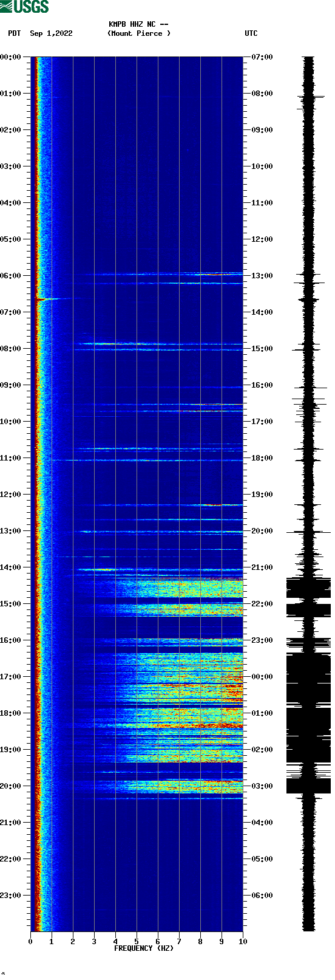The height and width of the screenshot is (980, 335).
Task: Select the station title 'KMPB HHZ NC --'
Action: tap(138, 24)
